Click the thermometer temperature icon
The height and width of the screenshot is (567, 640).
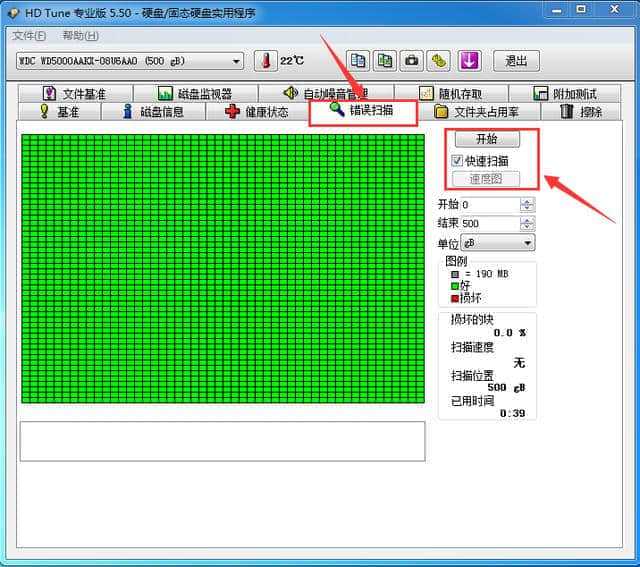[x=266, y=61]
